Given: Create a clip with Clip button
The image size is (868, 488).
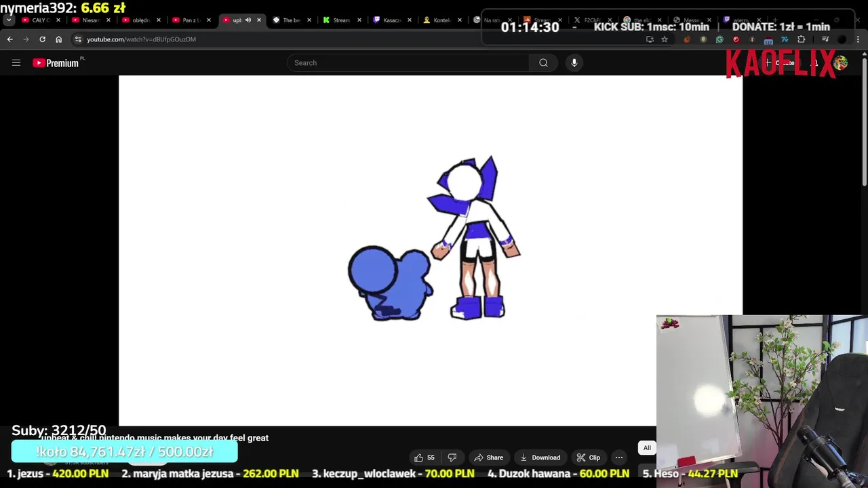Looking at the screenshot, I should click(588, 457).
